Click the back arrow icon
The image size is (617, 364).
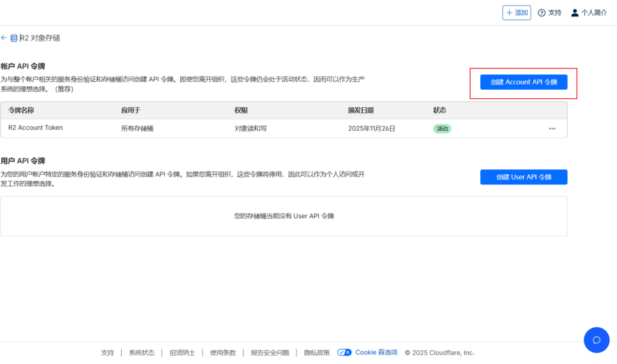coord(4,38)
